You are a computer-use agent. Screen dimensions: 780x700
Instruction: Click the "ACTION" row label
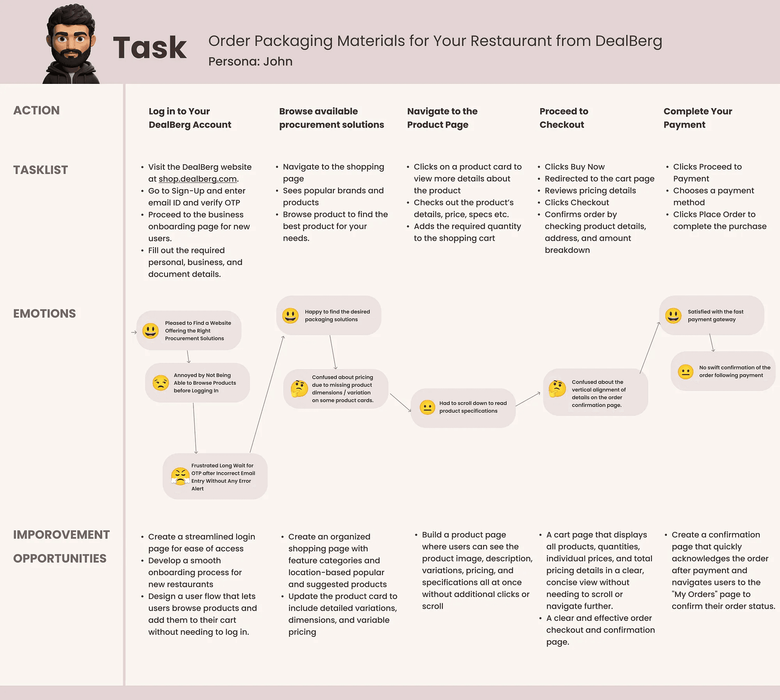pyautogui.click(x=37, y=110)
